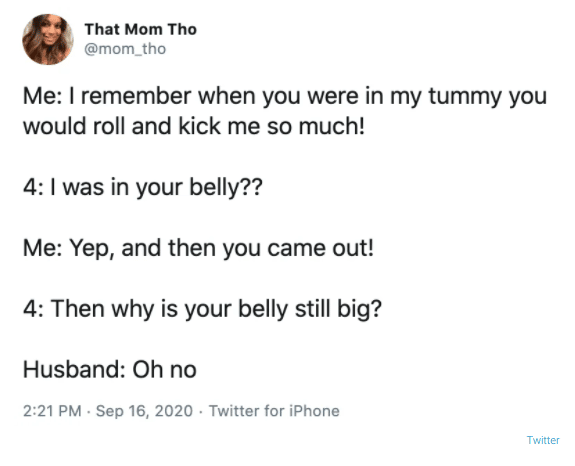The width and height of the screenshot is (575, 466).
Task: Click the word "iPhone" in the footer
Action: point(314,411)
